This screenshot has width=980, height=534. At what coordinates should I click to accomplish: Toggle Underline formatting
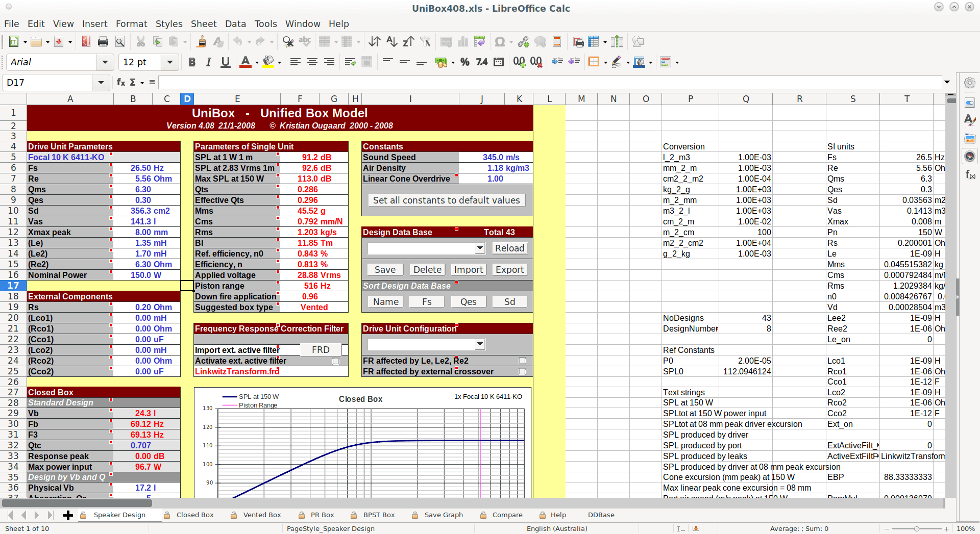tap(225, 62)
